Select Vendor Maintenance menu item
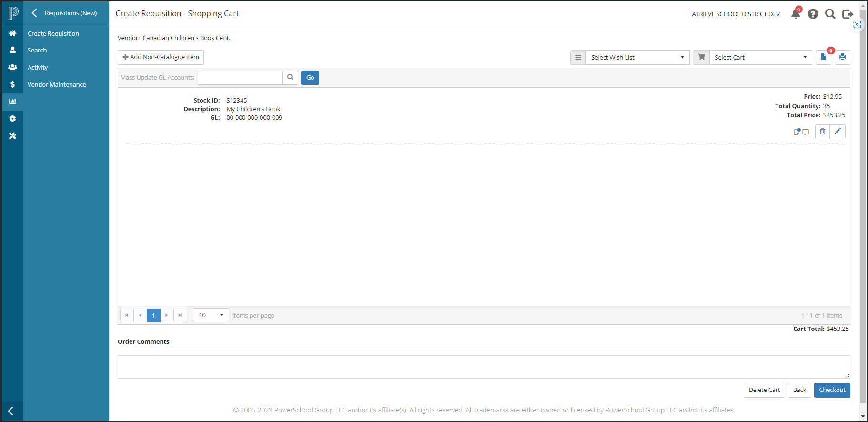Viewport: 868px width, 422px height. point(57,84)
